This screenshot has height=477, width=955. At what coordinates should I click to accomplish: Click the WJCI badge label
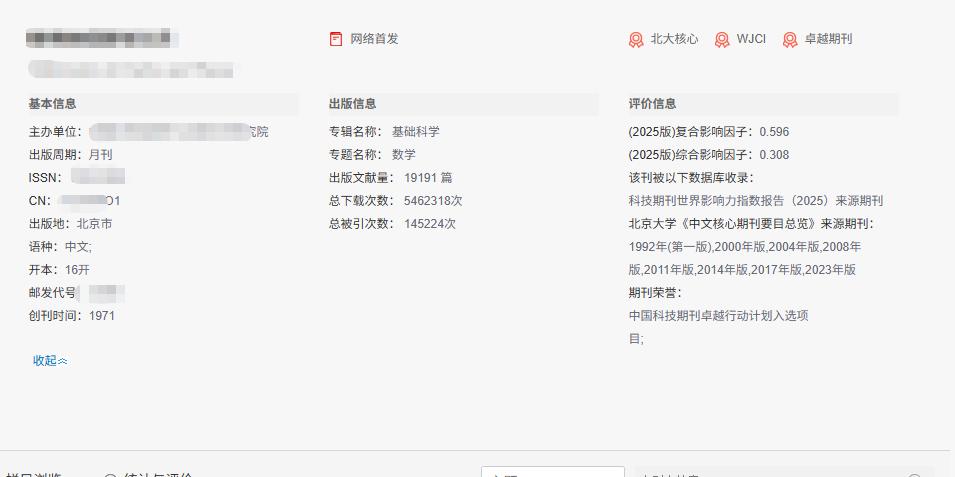click(x=751, y=39)
